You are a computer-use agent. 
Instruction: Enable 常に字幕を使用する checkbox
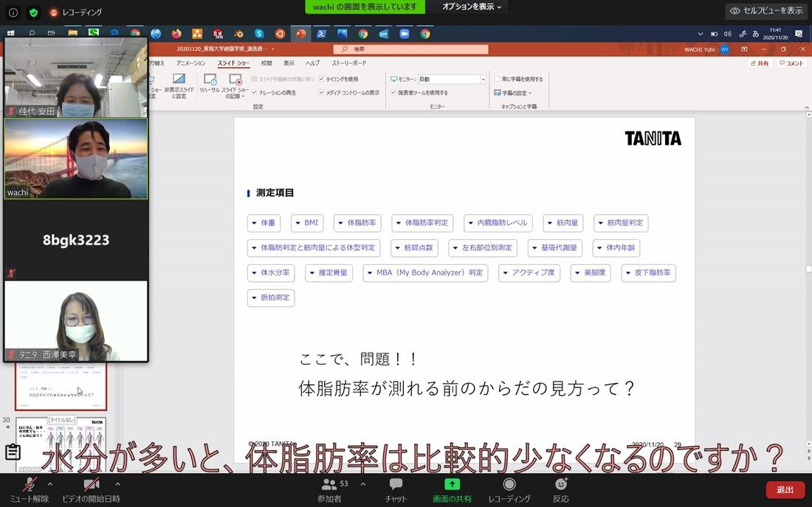pos(497,79)
